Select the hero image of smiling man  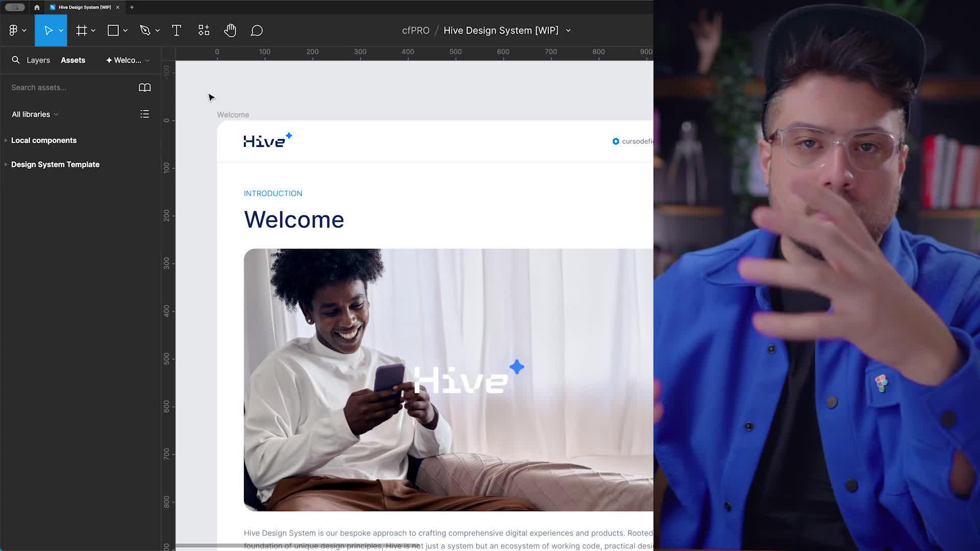click(x=448, y=380)
